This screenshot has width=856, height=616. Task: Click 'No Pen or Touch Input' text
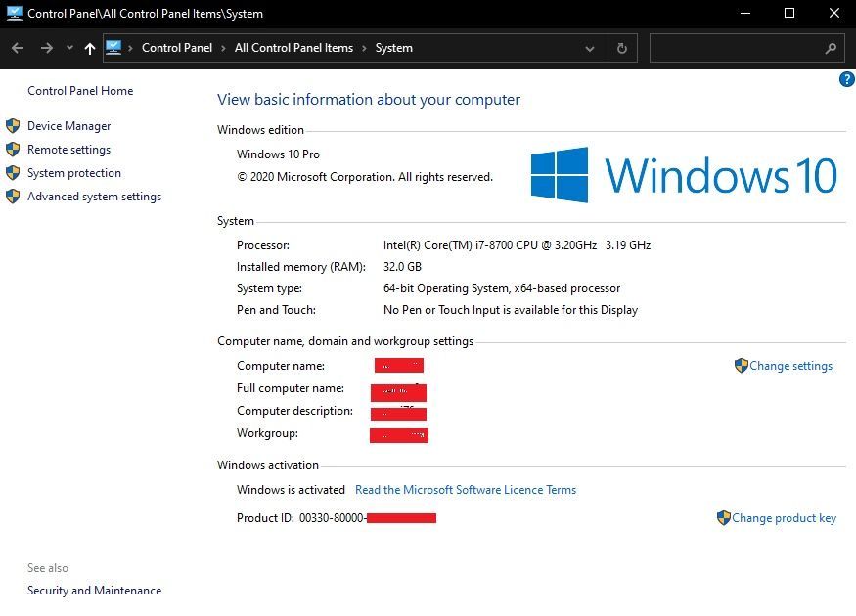click(440, 310)
